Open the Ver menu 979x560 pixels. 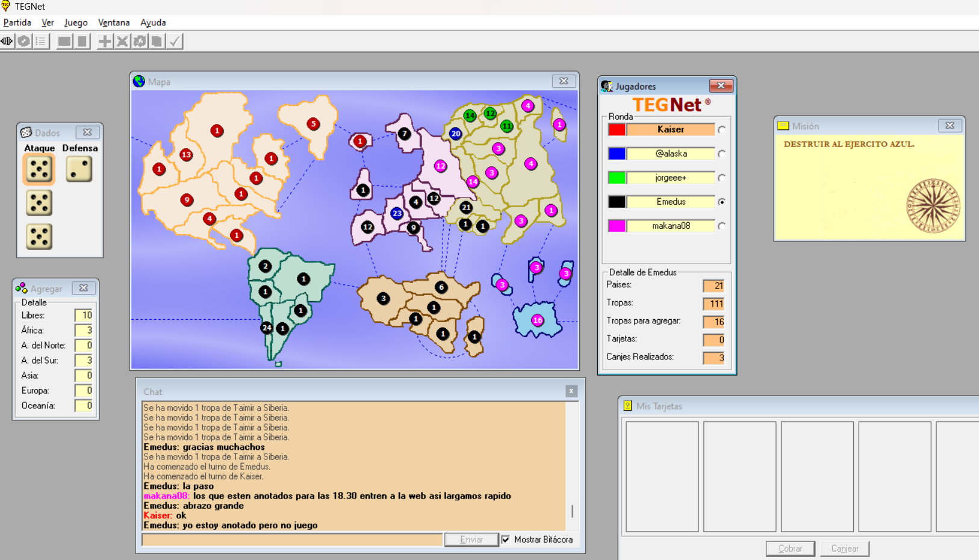(x=48, y=22)
